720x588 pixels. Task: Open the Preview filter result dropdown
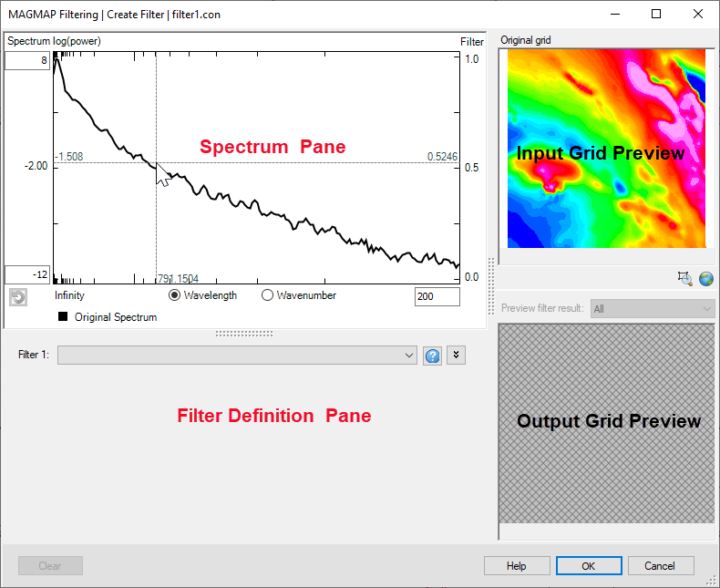[653, 309]
